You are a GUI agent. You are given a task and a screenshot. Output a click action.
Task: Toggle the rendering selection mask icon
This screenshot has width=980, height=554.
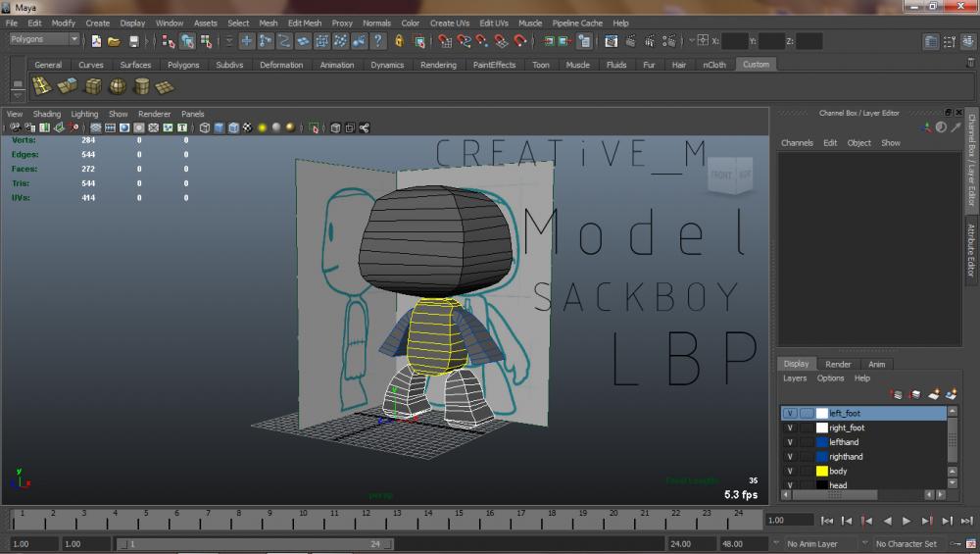(360, 41)
